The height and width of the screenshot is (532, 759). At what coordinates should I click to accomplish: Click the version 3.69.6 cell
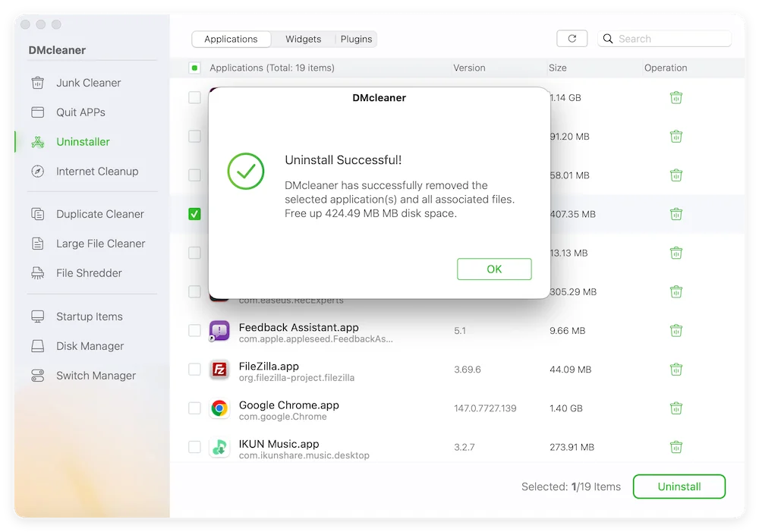[x=467, y=370]
